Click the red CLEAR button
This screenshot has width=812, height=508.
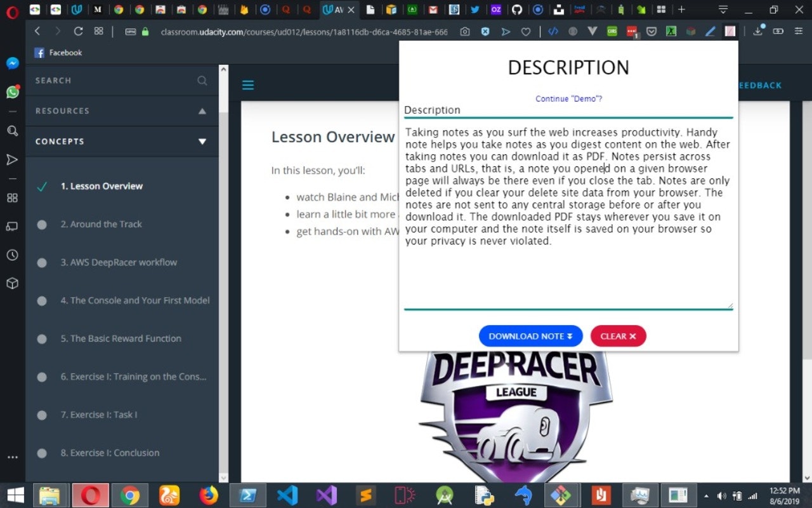pos(618,336)
